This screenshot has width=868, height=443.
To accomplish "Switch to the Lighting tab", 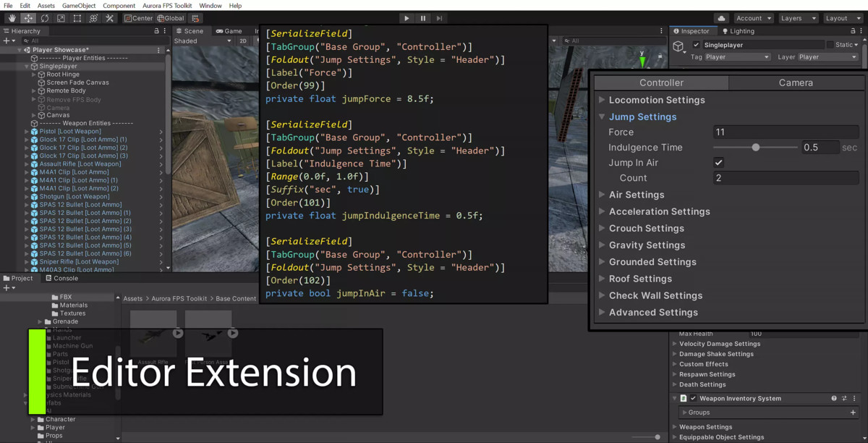I will (x=738, y=31).
